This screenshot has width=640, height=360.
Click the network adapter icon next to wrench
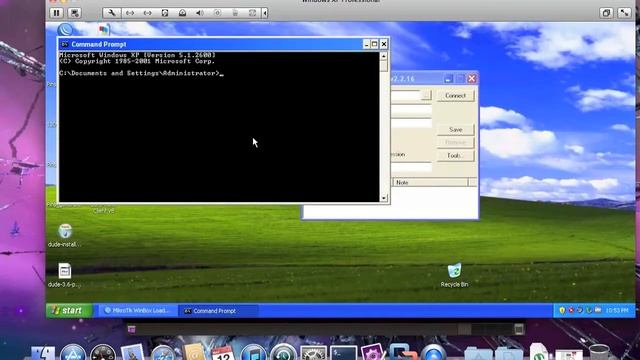[130, 13]
